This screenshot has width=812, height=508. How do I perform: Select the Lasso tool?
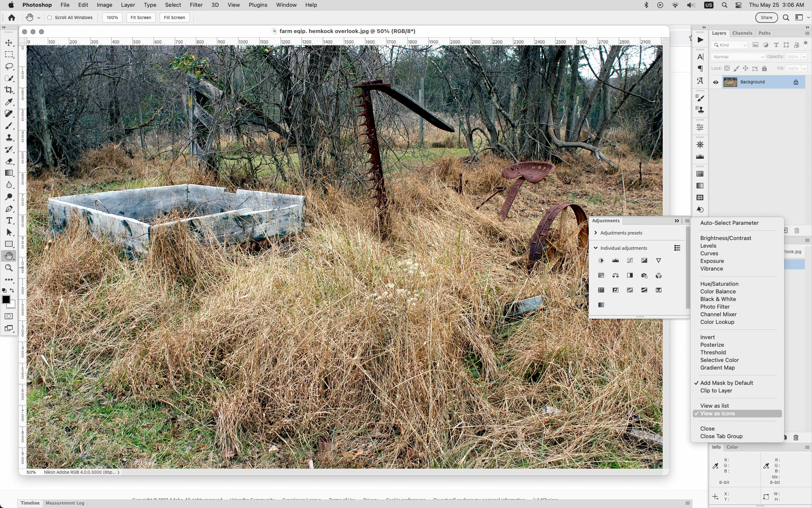9,67
